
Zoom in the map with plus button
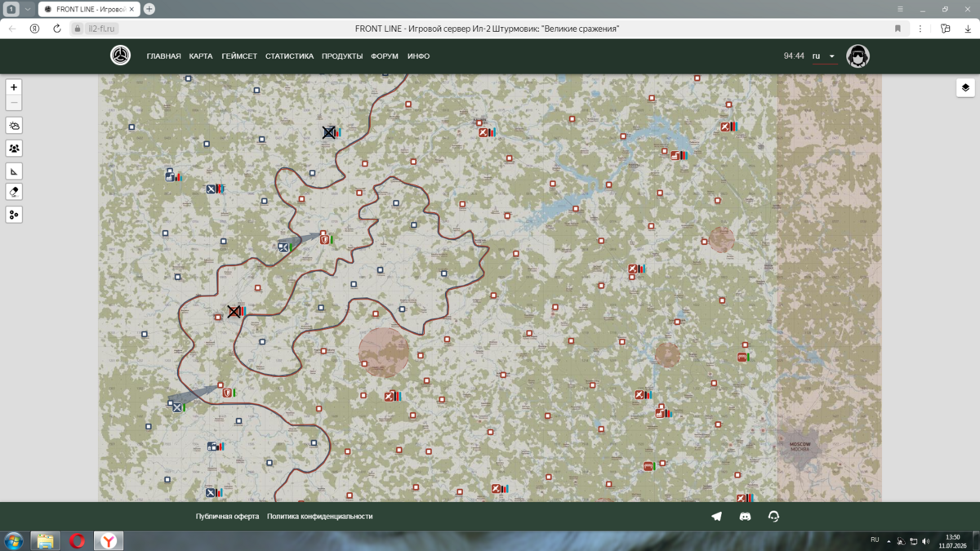[x=14, y=87]
